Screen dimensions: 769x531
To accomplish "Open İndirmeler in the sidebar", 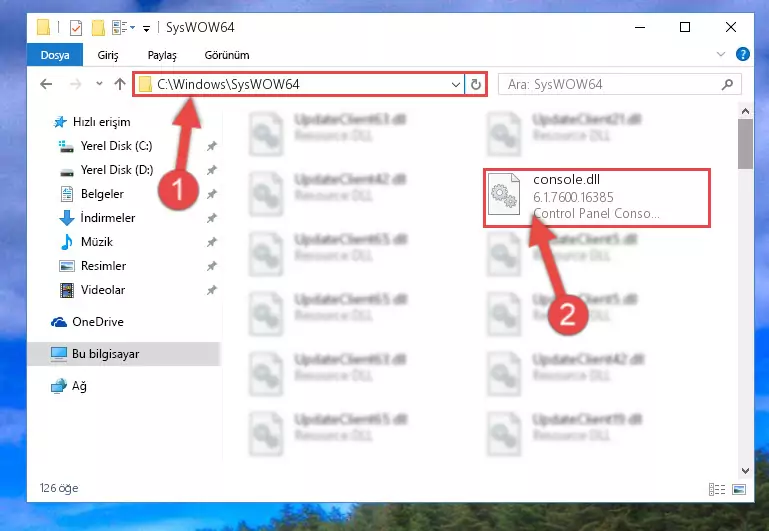I will pyautogui.click(x=97, y=218).
